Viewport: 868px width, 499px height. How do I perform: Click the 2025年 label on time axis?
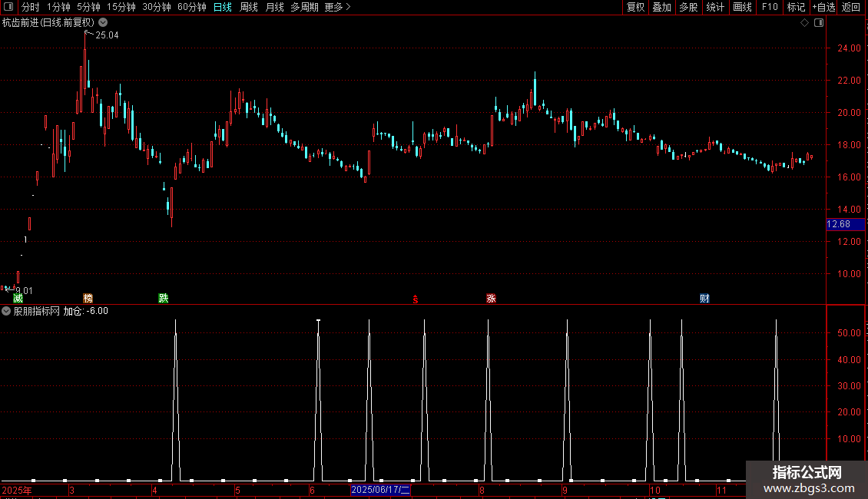tap(17, 491)
